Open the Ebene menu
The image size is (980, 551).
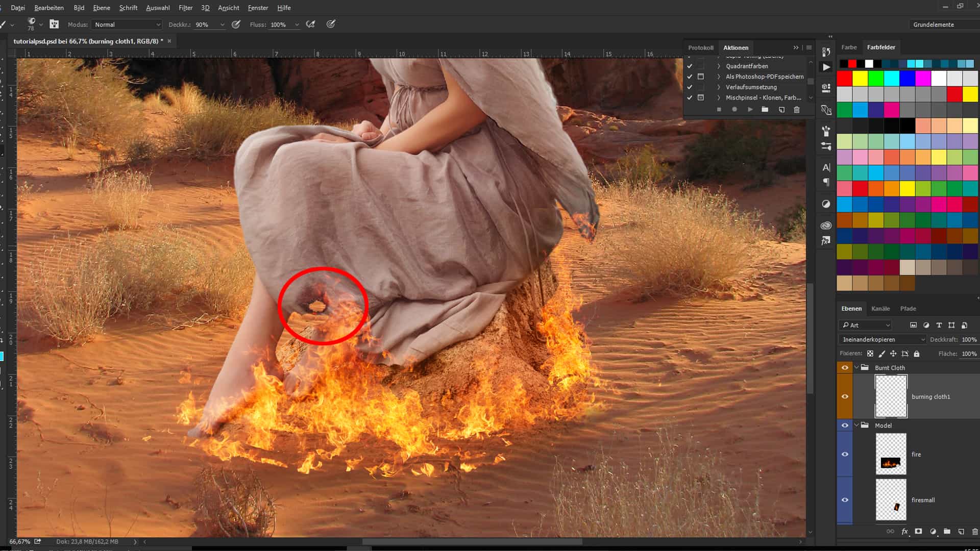coord(102,8)
